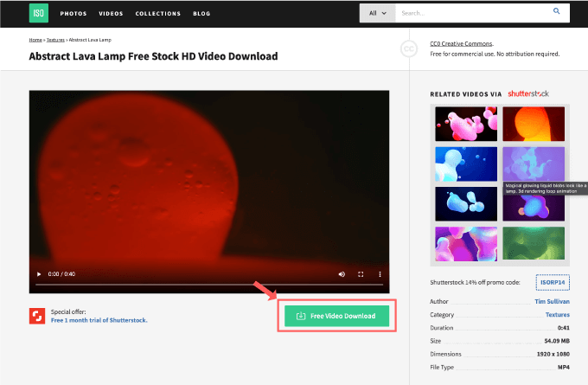Image resolution: width=588 pixels, height=385 pixels.
Task: Open Free 1 month trial of Shutterstock
Action: [99, 320]
